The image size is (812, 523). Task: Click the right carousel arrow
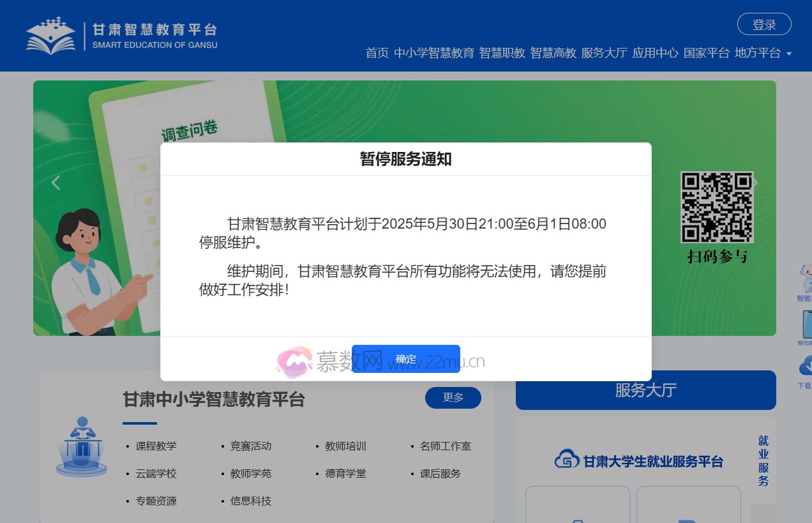755,182
